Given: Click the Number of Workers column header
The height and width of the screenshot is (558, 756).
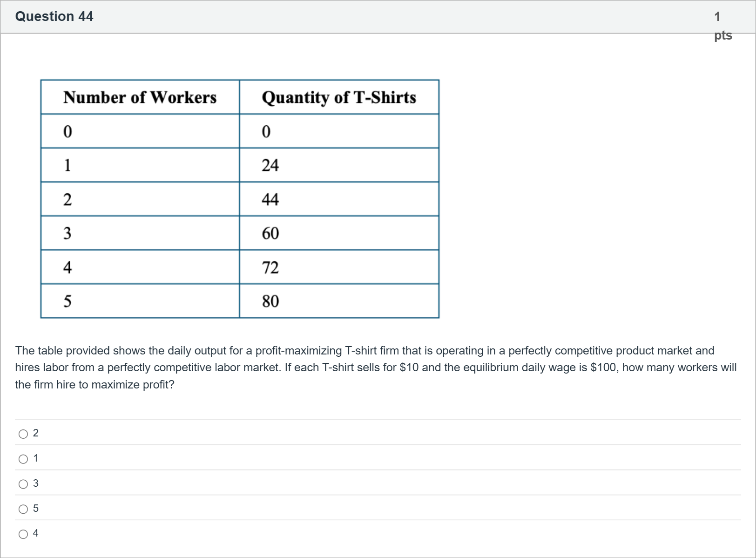Looking at the screenshot, I should point(140,97).
